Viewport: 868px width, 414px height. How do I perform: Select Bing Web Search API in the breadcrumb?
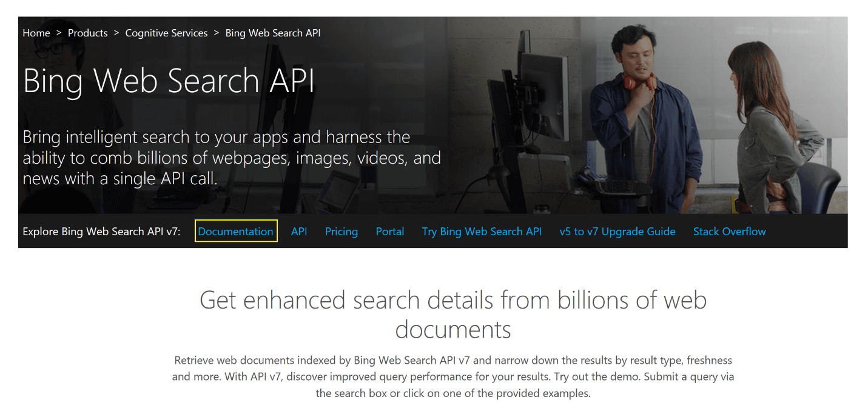(273, 33)
